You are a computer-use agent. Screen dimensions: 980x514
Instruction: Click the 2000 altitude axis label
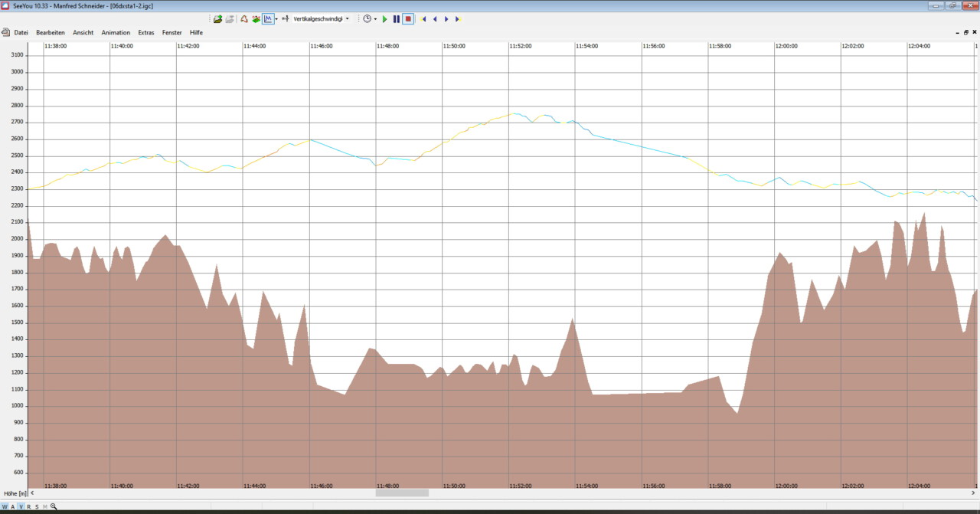pyautogui.click(x=17, y=239)
